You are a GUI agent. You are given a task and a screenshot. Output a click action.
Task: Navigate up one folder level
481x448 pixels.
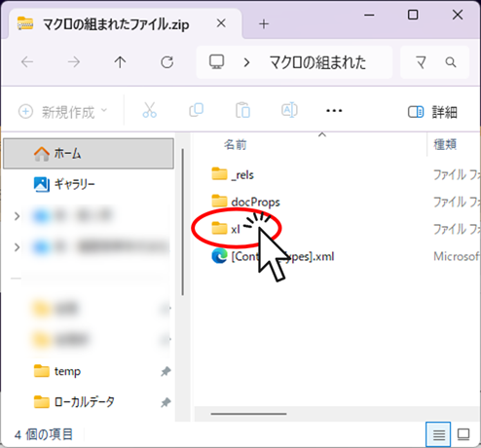pos(120,61)
